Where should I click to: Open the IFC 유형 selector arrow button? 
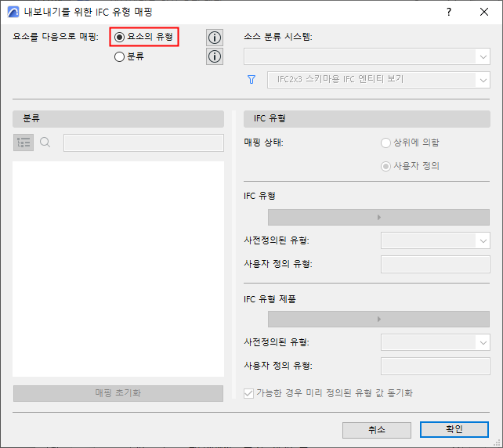pos(378,218)
